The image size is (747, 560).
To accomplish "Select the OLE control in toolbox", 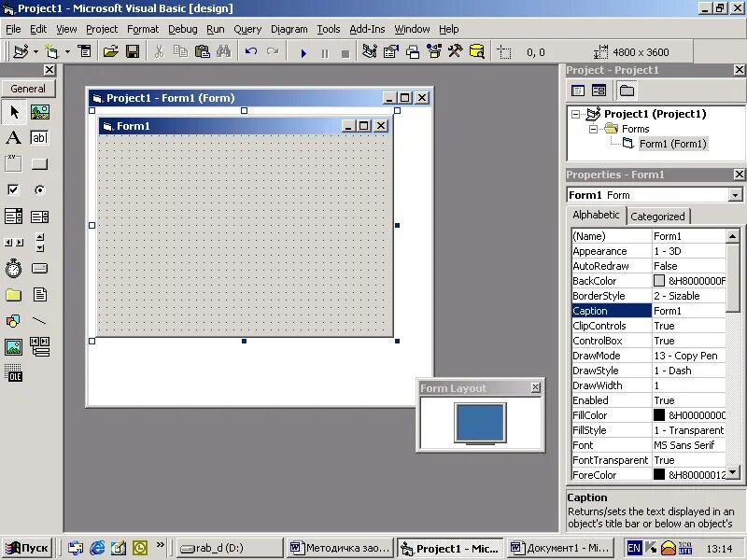I will [13, 372].
